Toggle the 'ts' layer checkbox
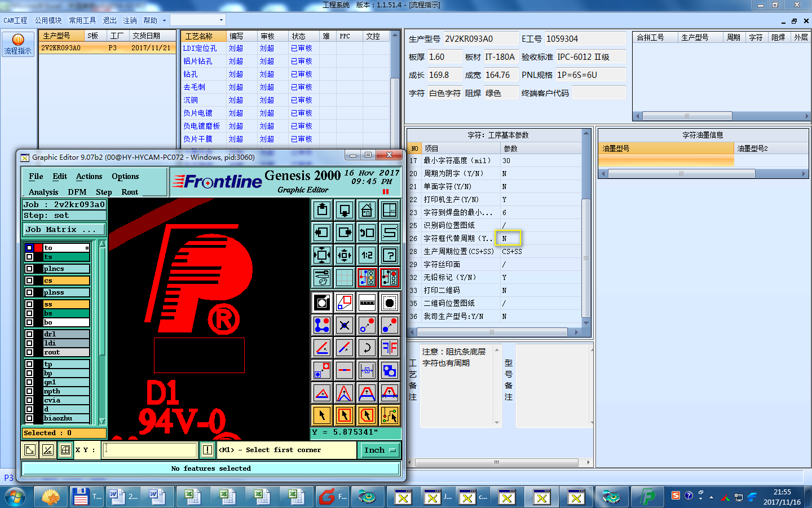 pos(29,257)
